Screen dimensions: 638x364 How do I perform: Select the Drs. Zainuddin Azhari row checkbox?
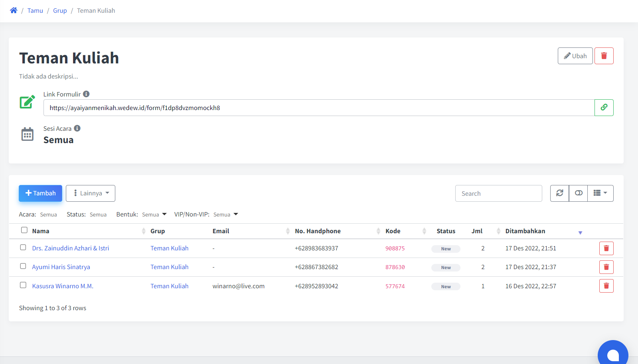(x=23, y=247)
